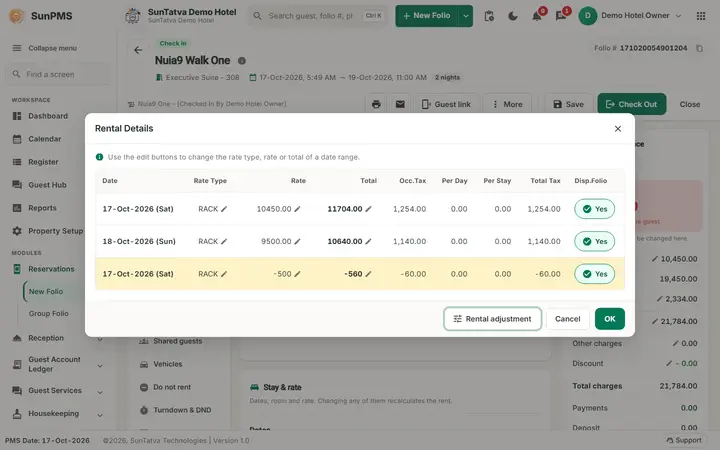720x450 pixels.
Task: Edit the 2,334.00 amount pencil
Action: 659,298
